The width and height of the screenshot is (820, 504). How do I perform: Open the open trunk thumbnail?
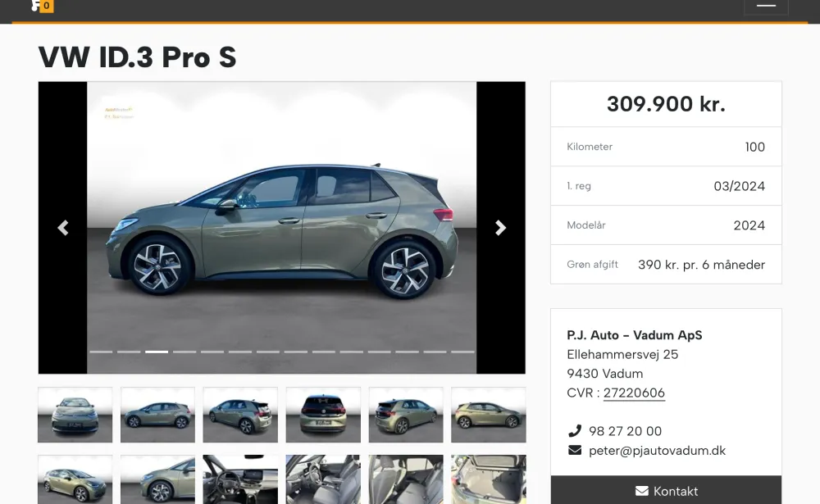(489, 479)
